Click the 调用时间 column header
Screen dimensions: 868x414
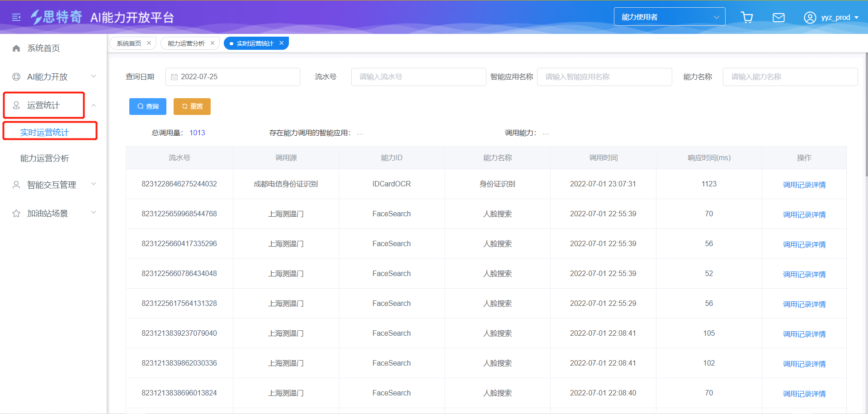coord(603,158)
